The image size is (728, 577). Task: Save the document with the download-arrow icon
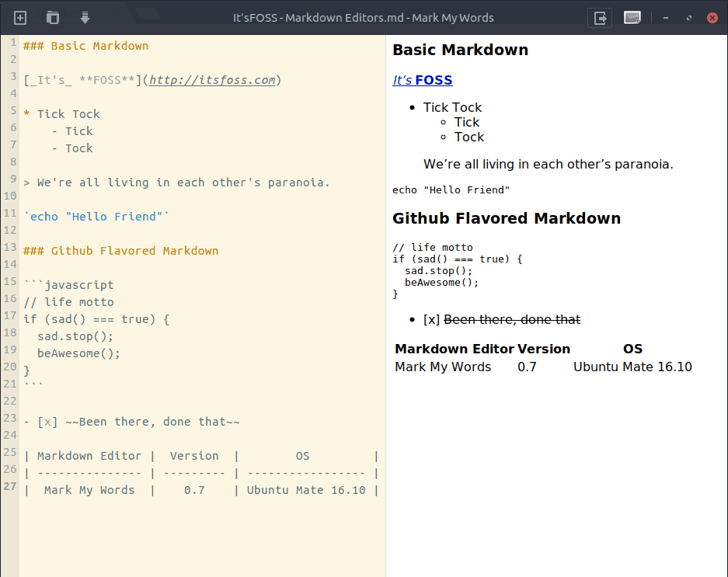85,18
